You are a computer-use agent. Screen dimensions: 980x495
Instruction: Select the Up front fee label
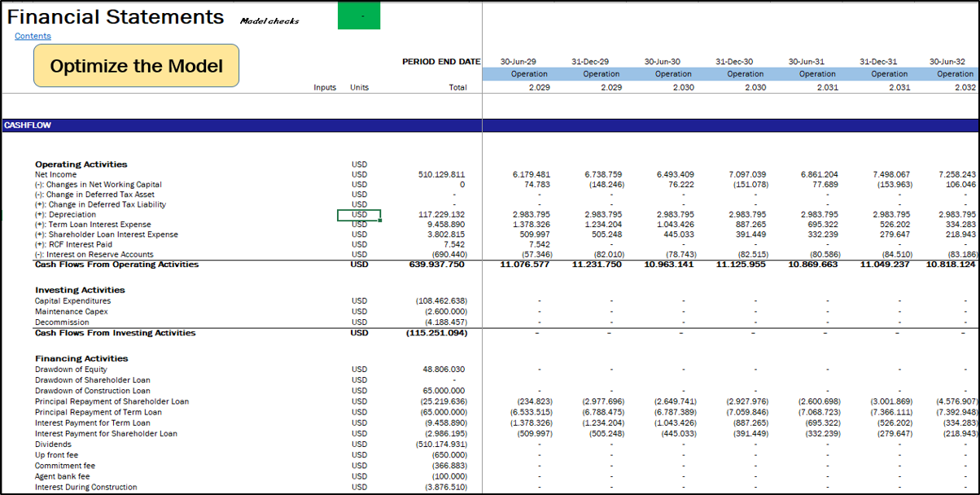point(55,455)
